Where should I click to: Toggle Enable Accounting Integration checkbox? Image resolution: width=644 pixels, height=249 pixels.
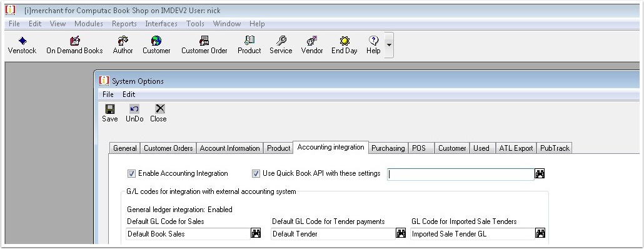(x=131, y=173)
